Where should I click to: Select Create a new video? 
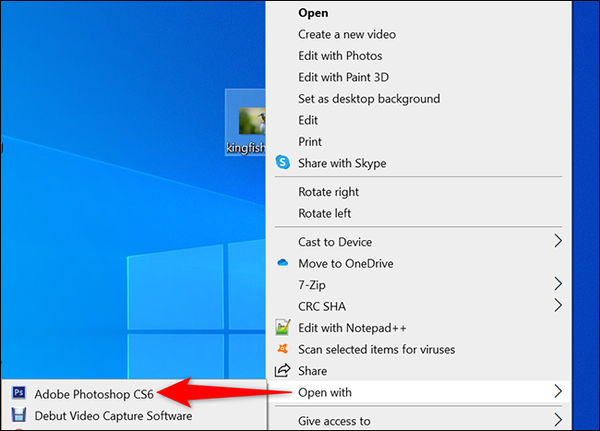click(x=419, y=34)
